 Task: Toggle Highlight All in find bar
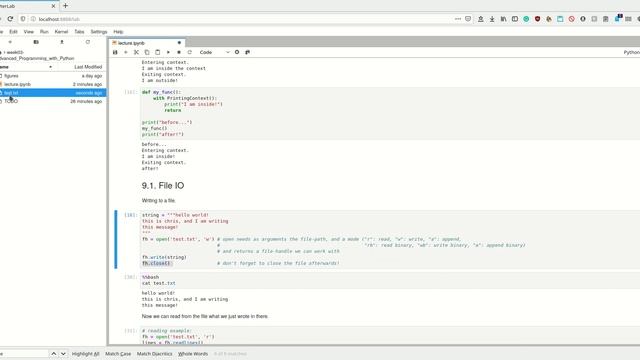click(85, 354)
